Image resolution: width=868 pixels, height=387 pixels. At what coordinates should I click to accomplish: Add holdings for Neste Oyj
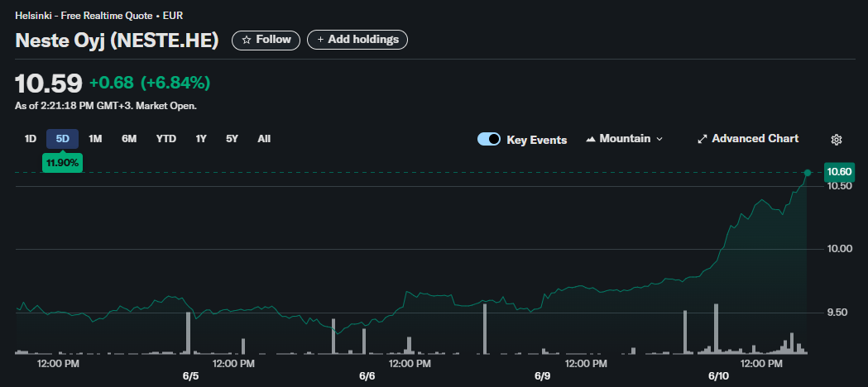[x=357, y=40]
